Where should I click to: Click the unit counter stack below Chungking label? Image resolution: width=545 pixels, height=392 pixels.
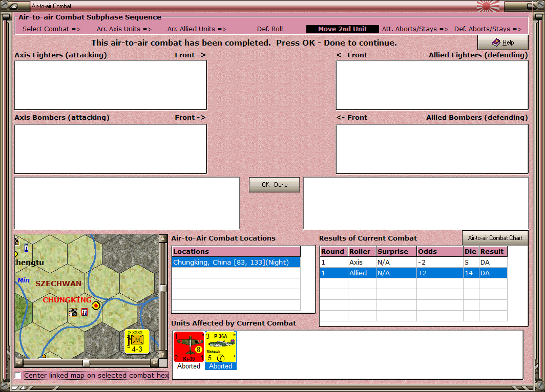tap(78, 312)
